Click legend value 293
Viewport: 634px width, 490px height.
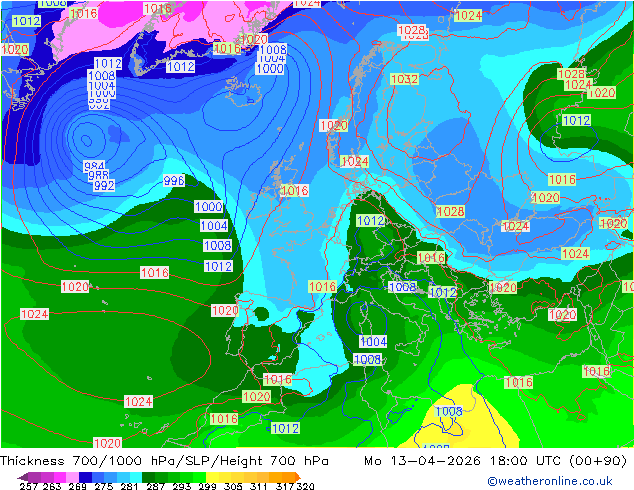tap(181, 486)
